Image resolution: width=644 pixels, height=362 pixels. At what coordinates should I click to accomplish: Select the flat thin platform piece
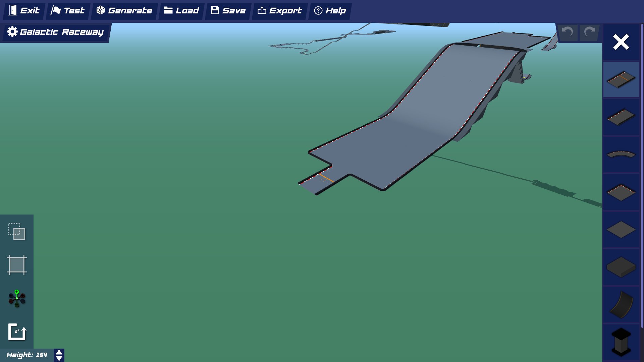(x=621, y=230)
